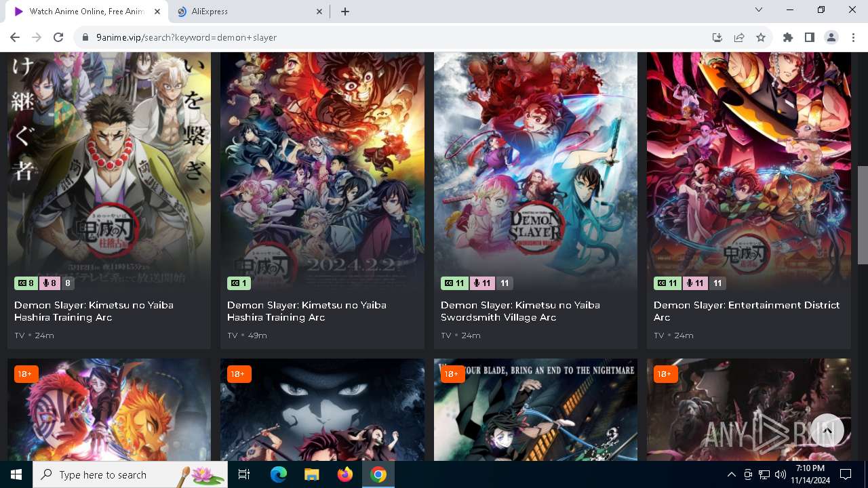Open Hashira Training Arc 24m title link
Image resolution: width=868 pixels, height=488 pixels.
pos(94,311)
